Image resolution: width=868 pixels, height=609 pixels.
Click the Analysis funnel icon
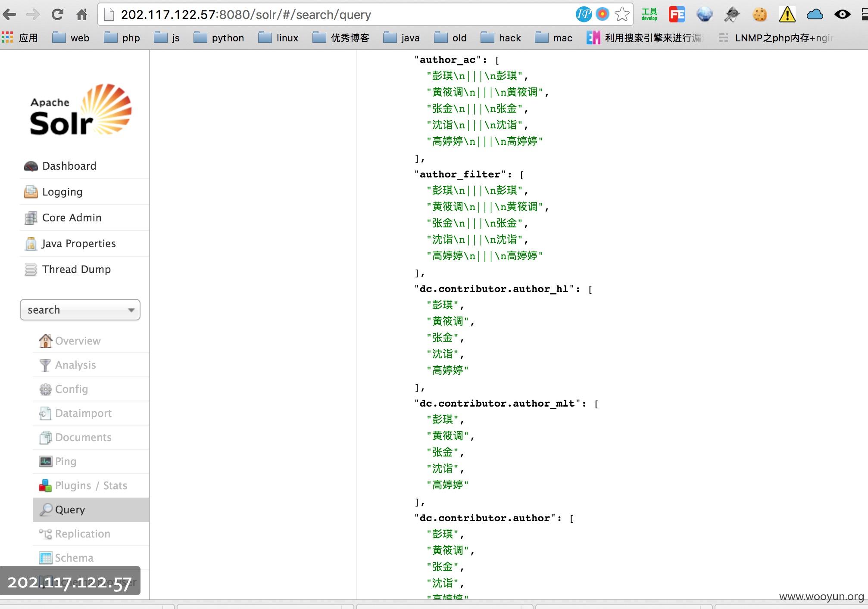[x=45, y=365]
